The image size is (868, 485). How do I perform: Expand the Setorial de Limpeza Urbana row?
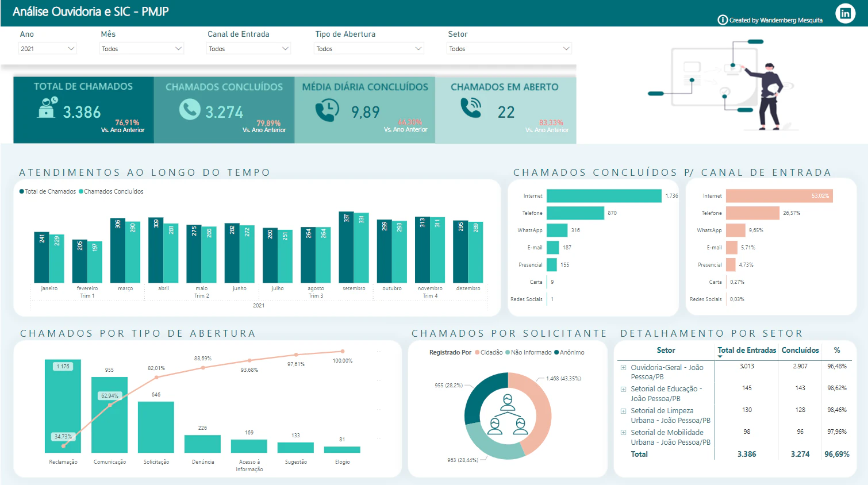[623, 411]
